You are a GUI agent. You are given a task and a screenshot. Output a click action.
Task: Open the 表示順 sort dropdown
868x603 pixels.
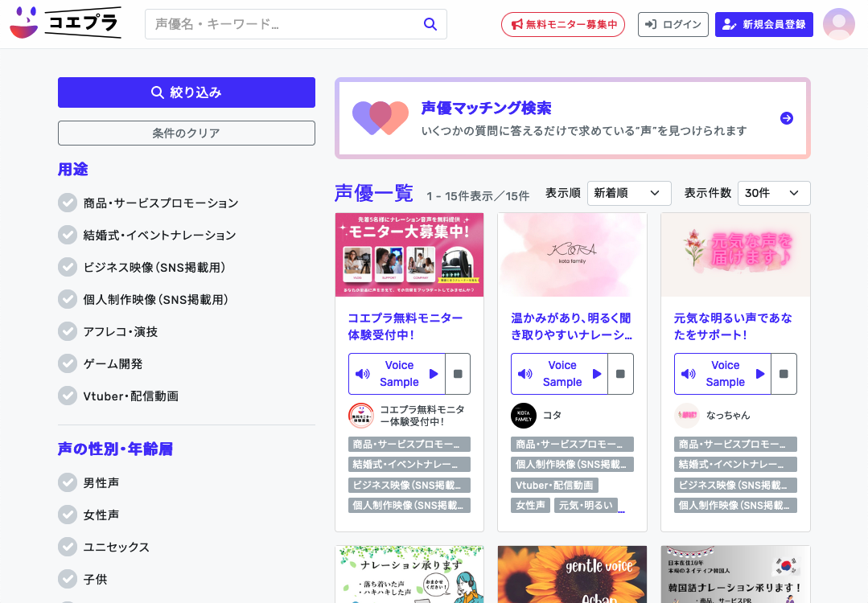point(629,193)
